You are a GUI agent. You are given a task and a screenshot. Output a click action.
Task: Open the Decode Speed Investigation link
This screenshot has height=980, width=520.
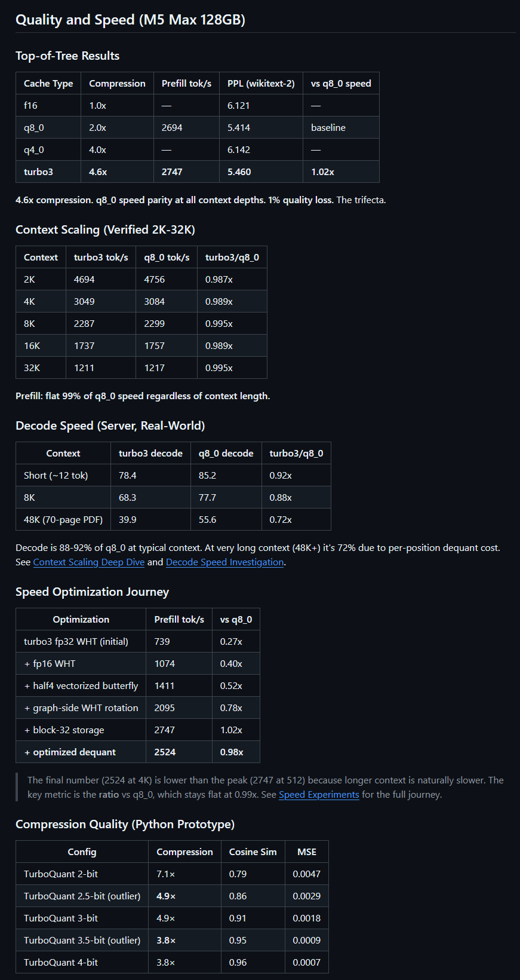point(224,562)
